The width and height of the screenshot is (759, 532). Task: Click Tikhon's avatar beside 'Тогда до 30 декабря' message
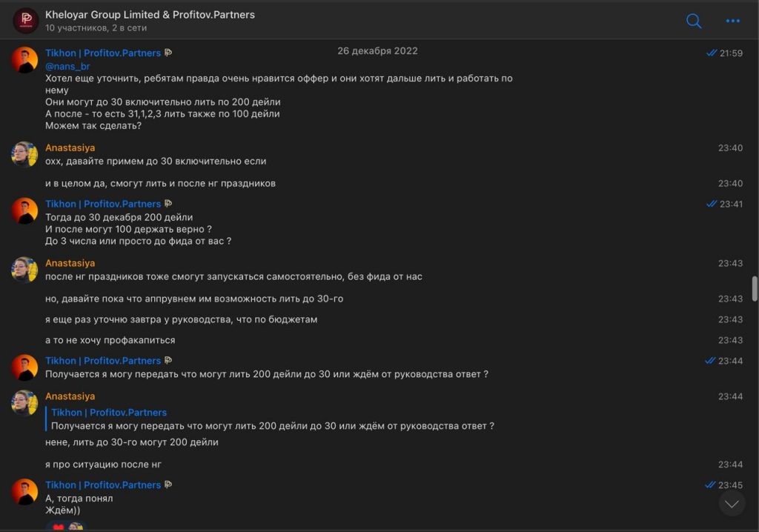[24, 210]
